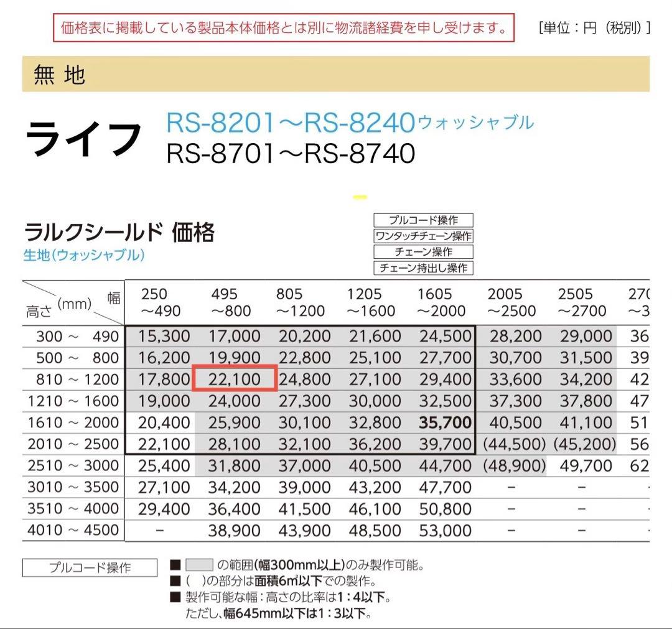
Task: Select the 250~490 width column header
Action: (161, 302)
